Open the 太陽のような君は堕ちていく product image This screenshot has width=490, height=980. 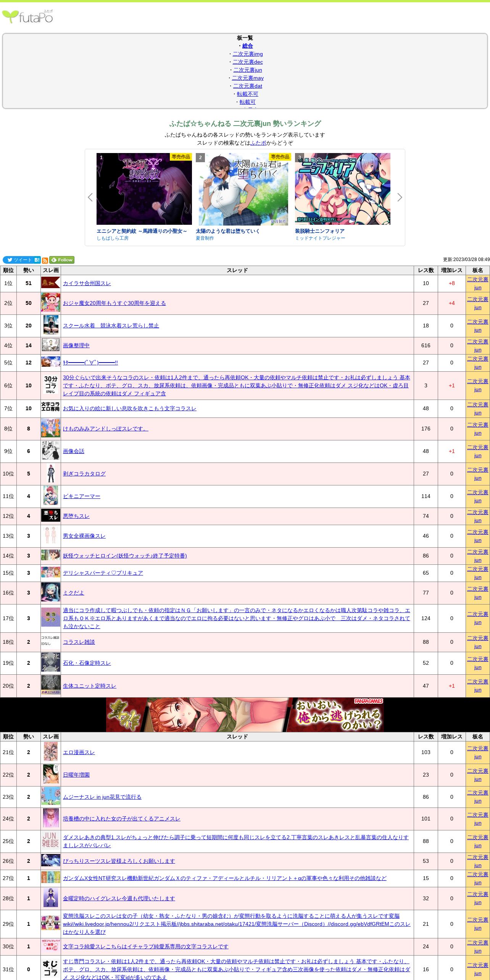[243, 189]
